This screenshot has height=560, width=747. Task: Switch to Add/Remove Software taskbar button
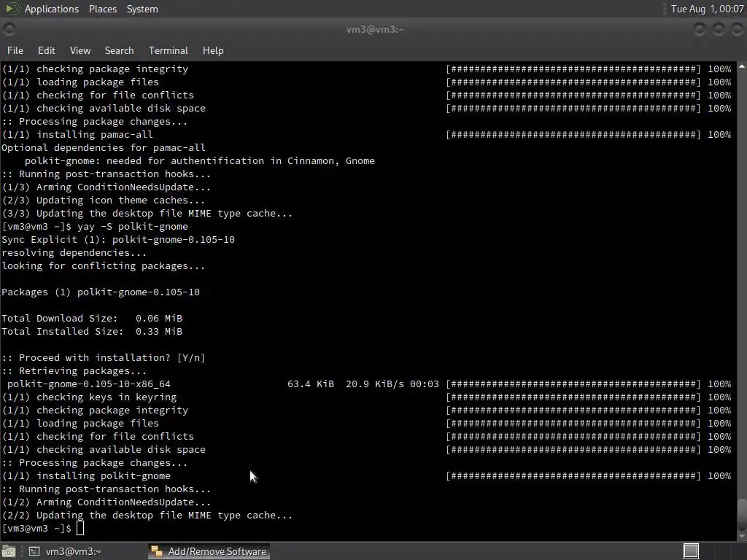(209, 551)
